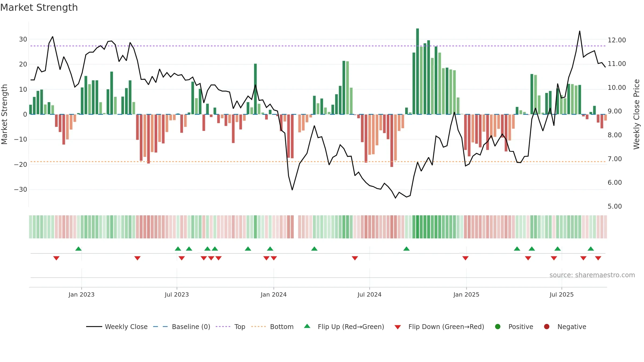Toggle the Positive legend entry

click(514, 327)
